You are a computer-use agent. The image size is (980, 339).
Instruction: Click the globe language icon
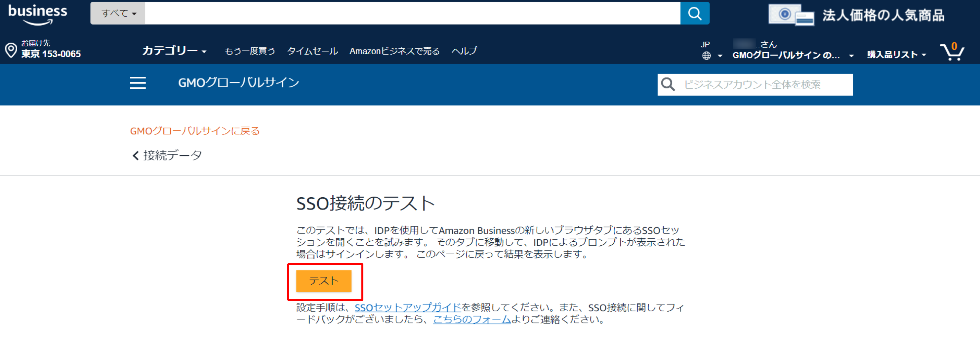(x=707, y=56)
